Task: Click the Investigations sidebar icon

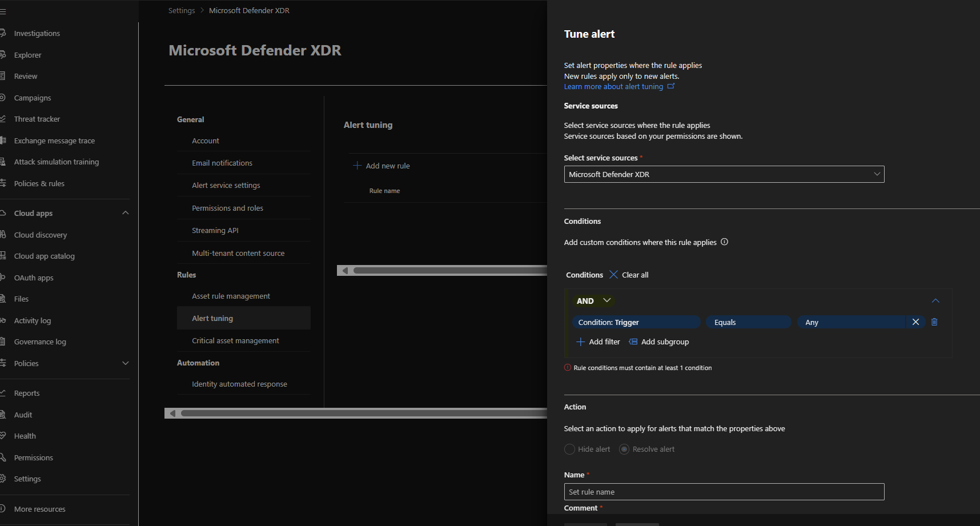Action: point(2,33)
